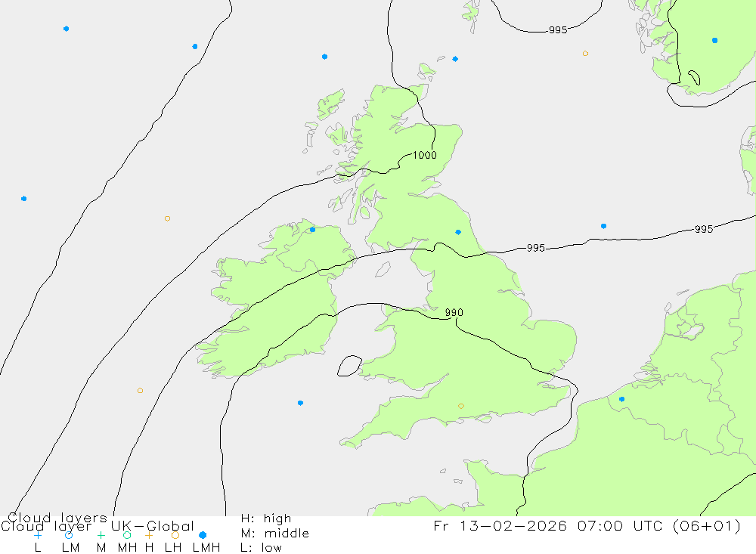The height and width of the screenshot is (554, 756).
Task: Click the 'MH' legend label text
Action: pos(127,548)
